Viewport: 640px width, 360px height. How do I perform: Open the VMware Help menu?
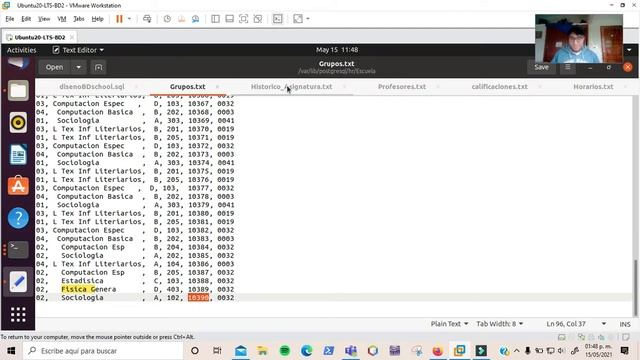[x=97, y=19]
